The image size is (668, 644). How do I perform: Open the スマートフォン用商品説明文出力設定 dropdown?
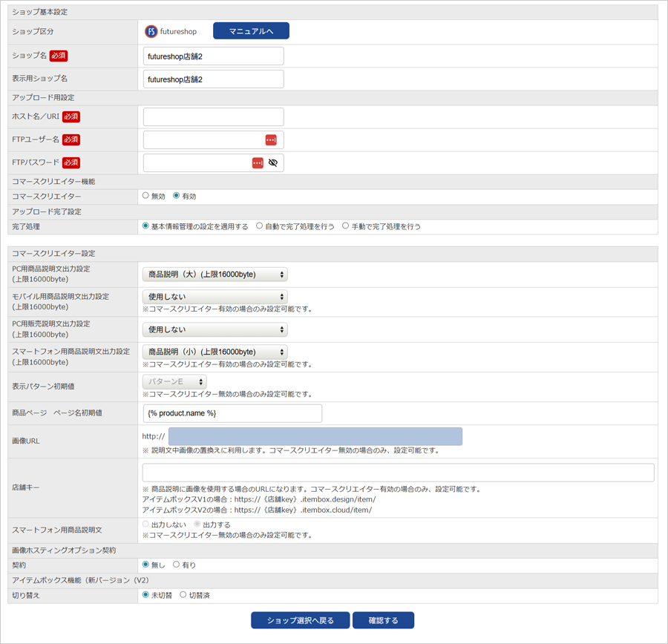click(215, 352)
